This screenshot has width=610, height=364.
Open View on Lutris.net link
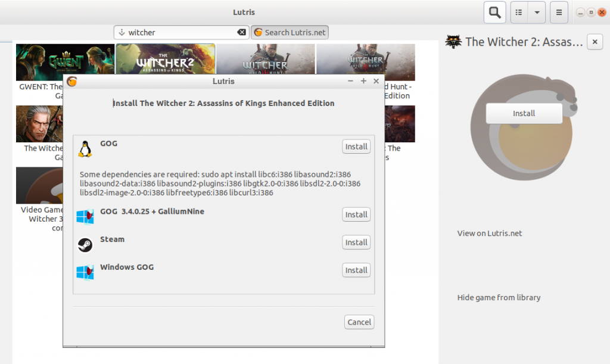tap(490, 234)
